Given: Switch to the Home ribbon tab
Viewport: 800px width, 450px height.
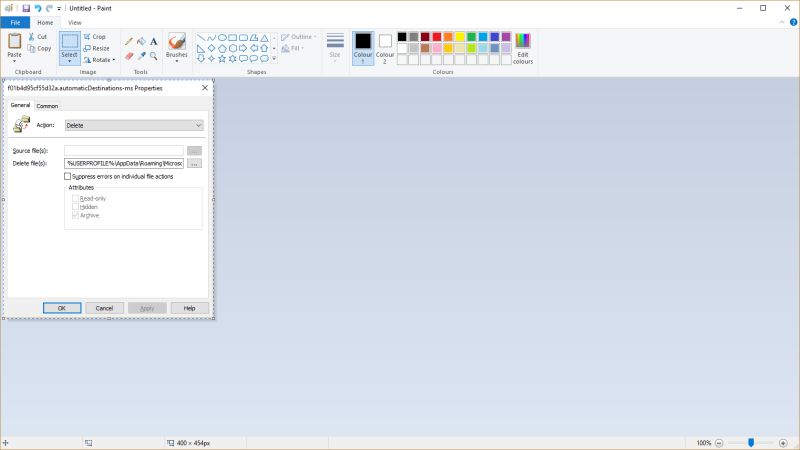Looking at the screenshot, I should tap(45, 22).
